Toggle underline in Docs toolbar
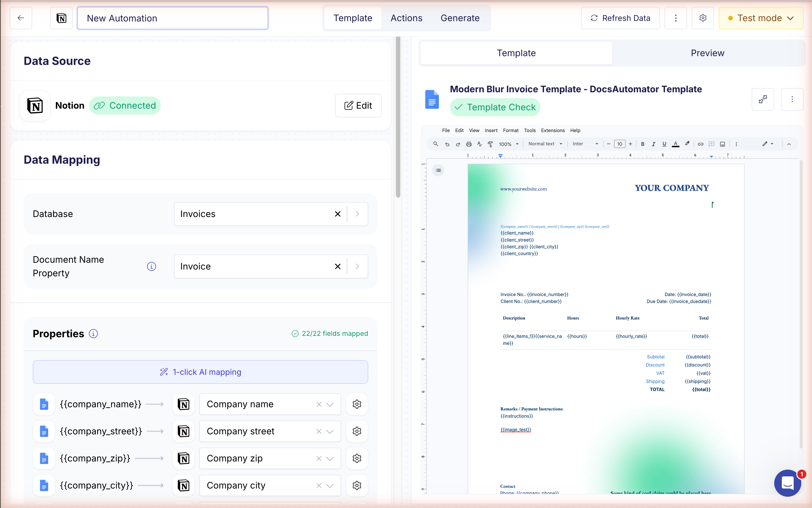812x508 pixels. click(x=664, y=144)
